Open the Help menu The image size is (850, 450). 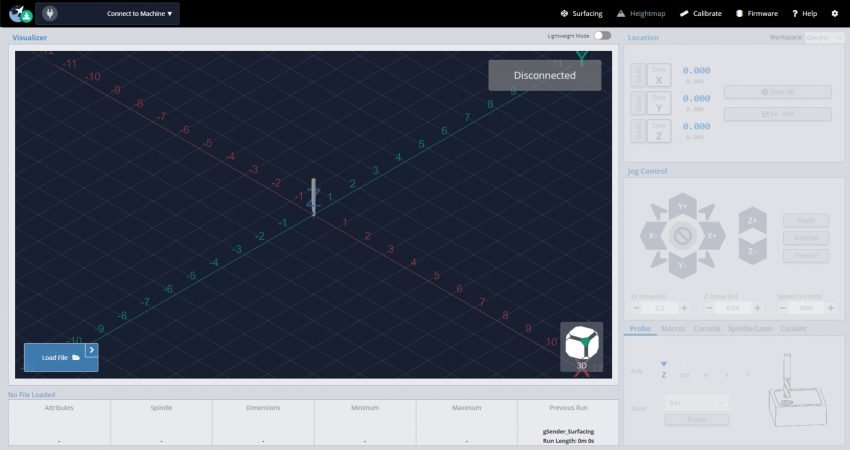(x=804, y=14)
